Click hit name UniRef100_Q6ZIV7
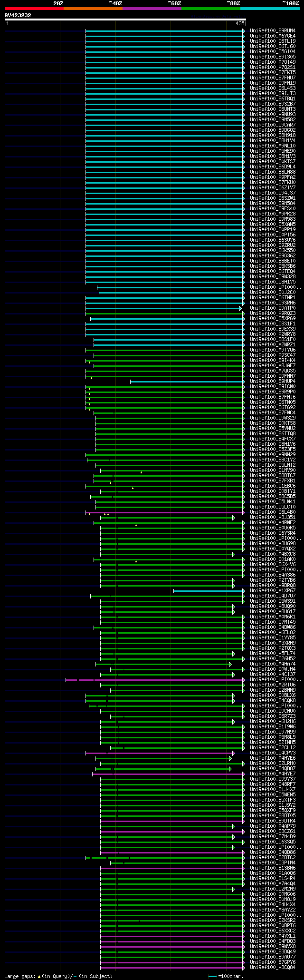Screen dimensions: 304x980 273,187
